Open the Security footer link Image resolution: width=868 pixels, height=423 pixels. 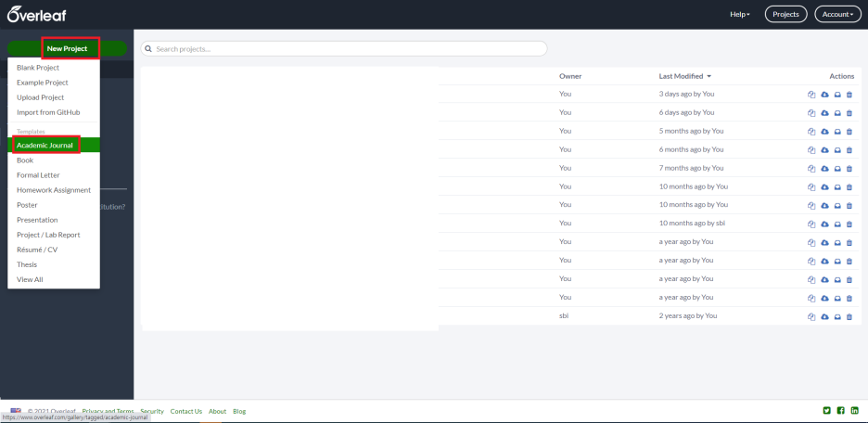pos(152,411)
